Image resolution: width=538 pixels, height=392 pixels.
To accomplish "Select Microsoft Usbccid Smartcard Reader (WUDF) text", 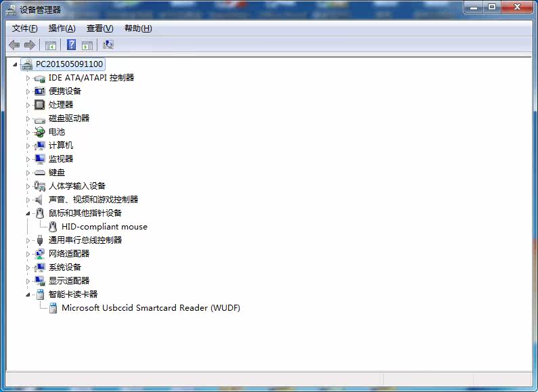I will (151, 308).
